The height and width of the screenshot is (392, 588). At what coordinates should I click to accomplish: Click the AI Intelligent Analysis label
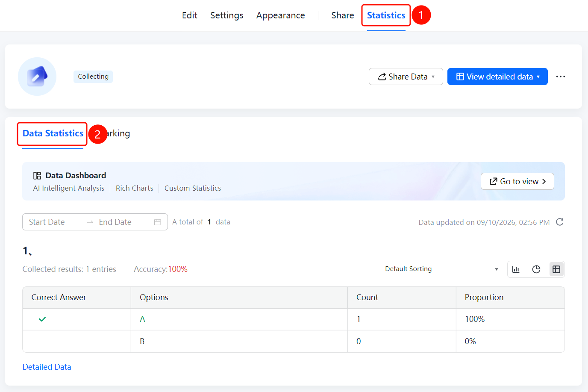click(x=69, y=188)
